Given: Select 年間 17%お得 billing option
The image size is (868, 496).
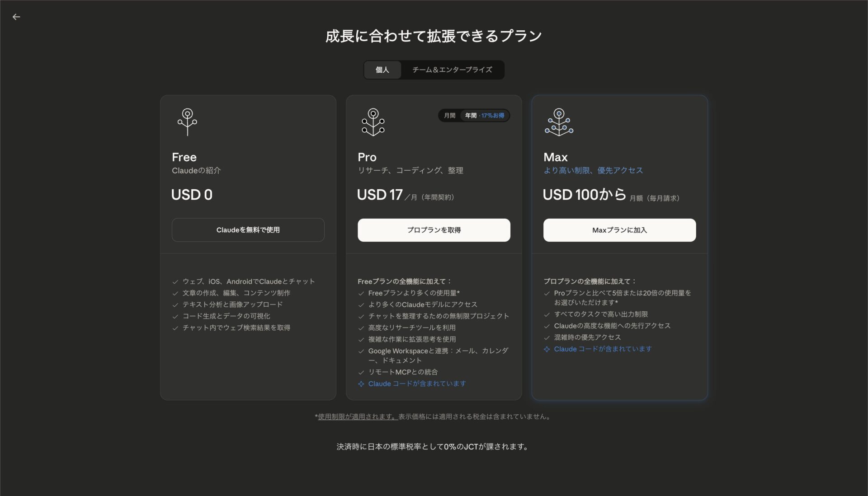Looking at the screenshot, I should pyautogui.click(x=485, y=116).
